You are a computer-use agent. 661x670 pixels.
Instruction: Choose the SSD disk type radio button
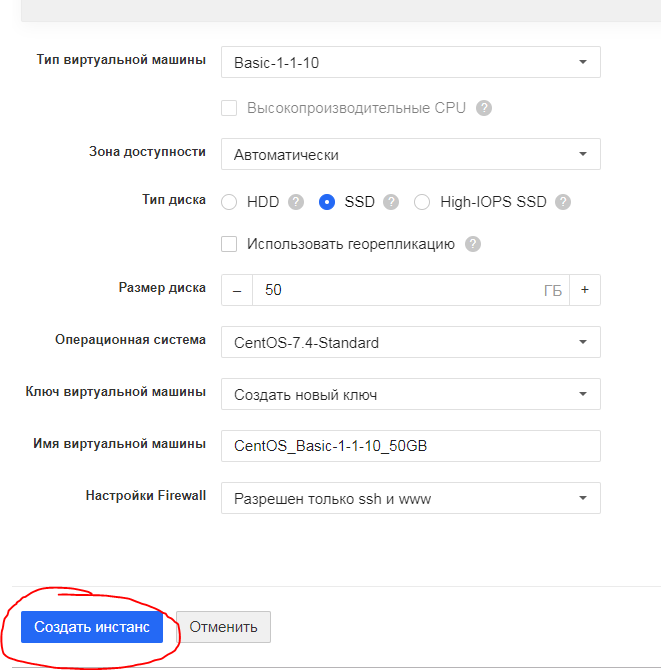pos(326,202)
